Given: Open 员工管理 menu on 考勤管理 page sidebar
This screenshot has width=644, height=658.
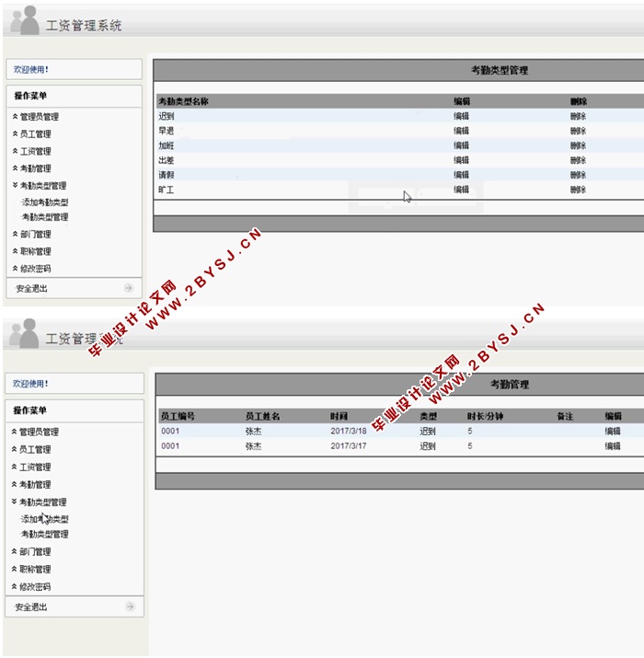Looking at the screenshot, I should click(35, 449).
